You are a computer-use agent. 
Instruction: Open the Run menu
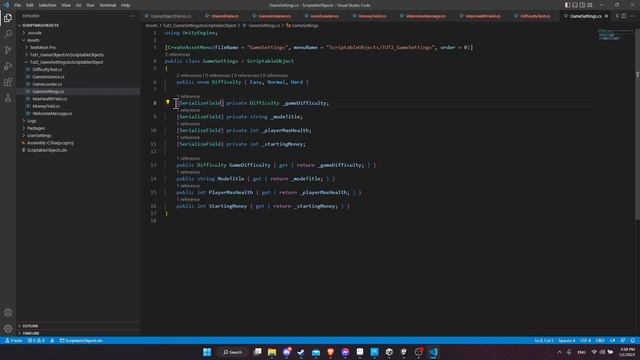[x=91, y=5]
